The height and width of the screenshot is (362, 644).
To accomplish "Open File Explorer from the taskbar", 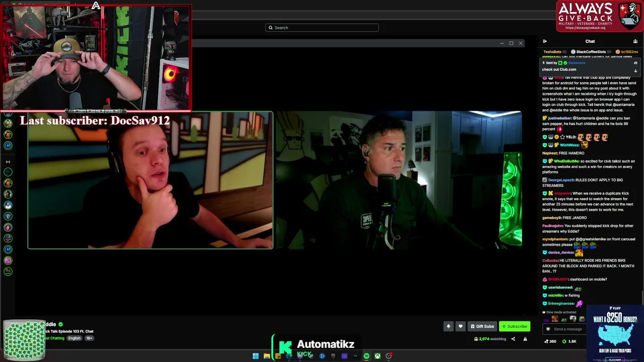I will [267, 356].
